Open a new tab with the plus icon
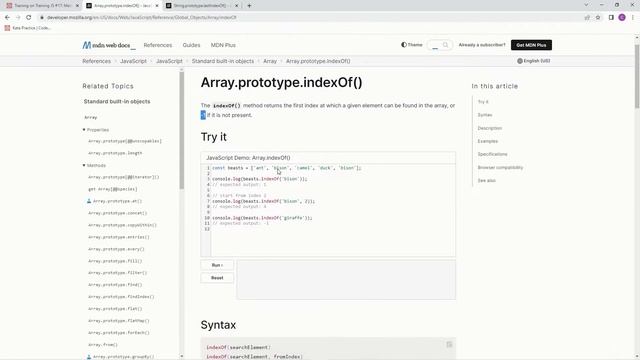This screenshot has height=360, width=640. (249, 6)
